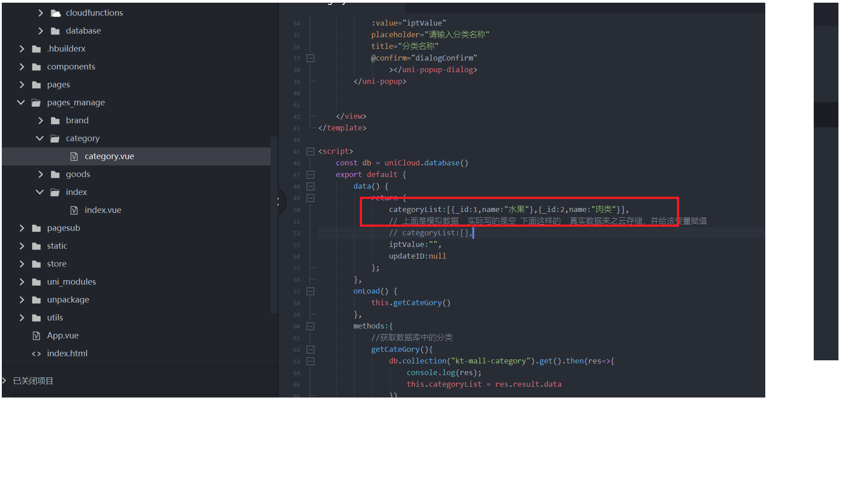Click the open pages_manage folder icon
Viewport: 868px width, 484px height.
[x=36, y=103]
